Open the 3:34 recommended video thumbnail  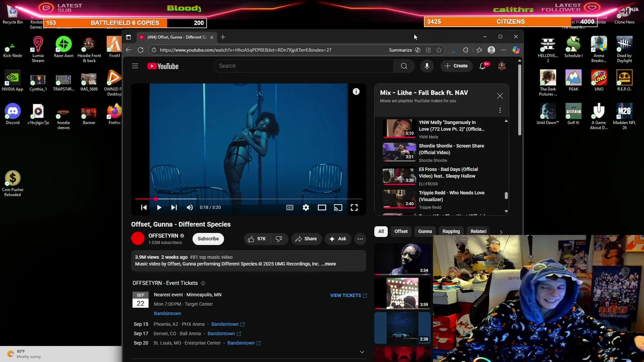point(403,259)
